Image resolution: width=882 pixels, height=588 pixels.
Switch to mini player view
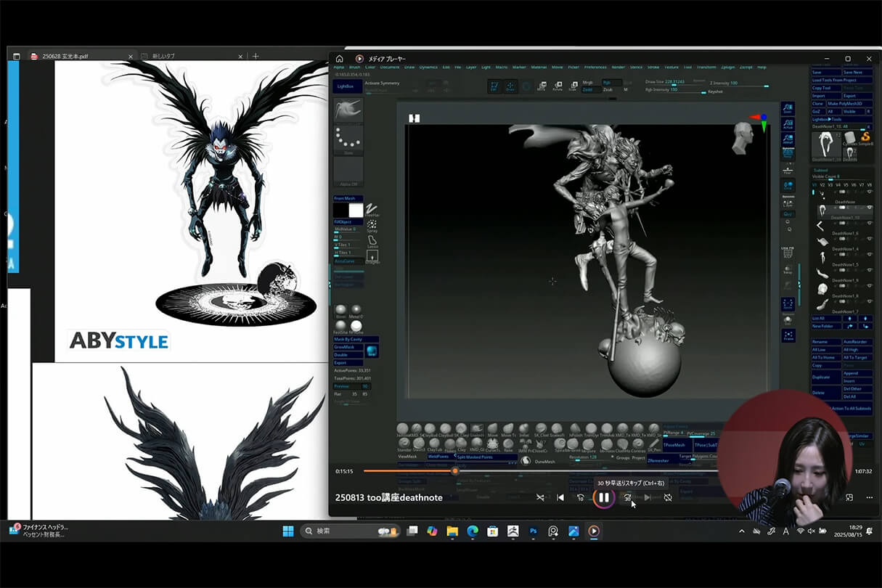tap(849, 497)
